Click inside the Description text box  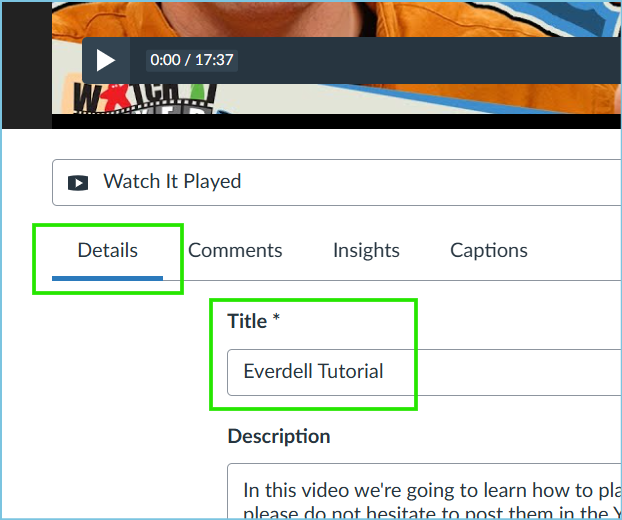tap(424, 491)
